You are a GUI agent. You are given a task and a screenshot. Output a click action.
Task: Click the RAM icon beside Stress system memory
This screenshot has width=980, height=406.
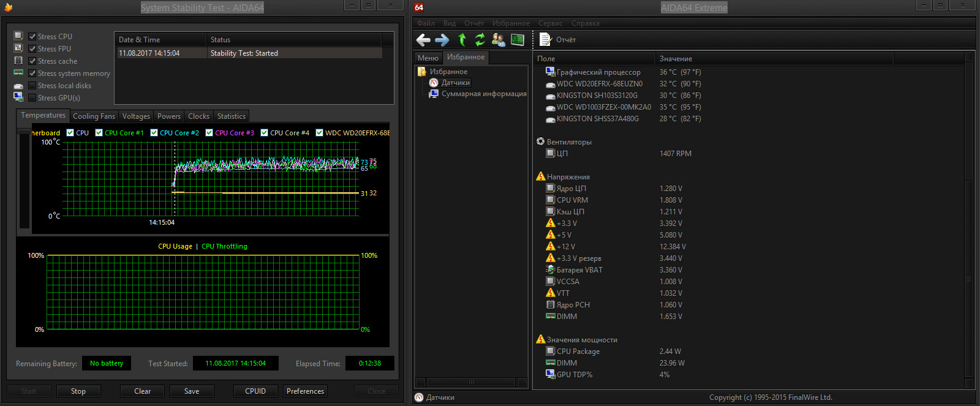coord(18,73)
